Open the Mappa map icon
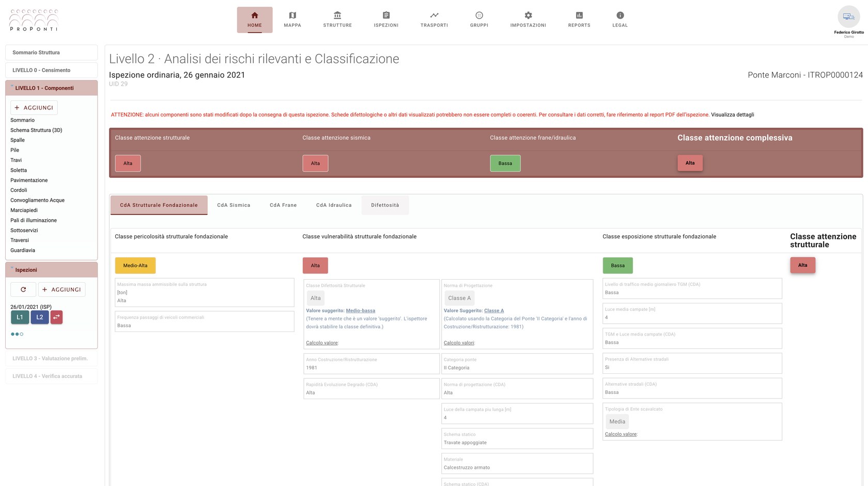 click(292, 16)
